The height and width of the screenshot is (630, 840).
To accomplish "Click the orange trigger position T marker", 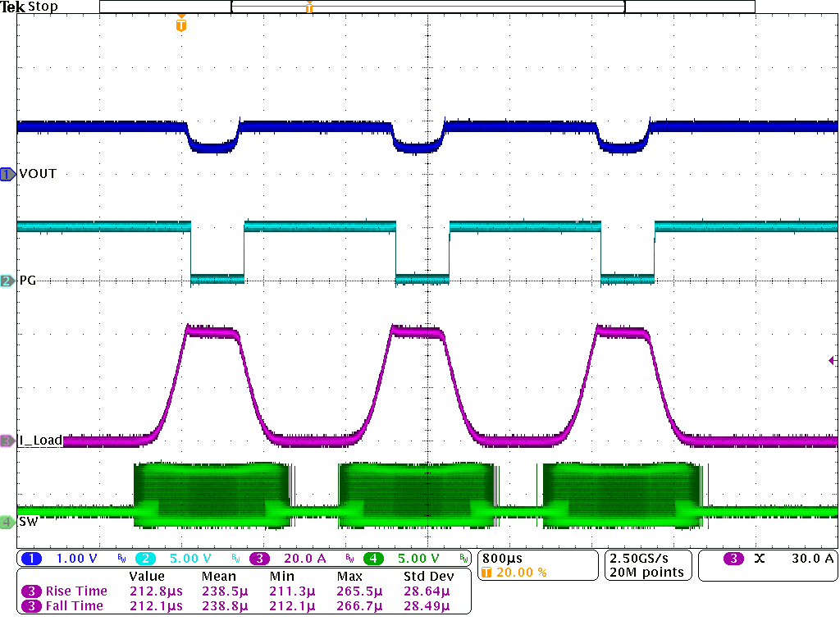I will [x=181, y=25].
